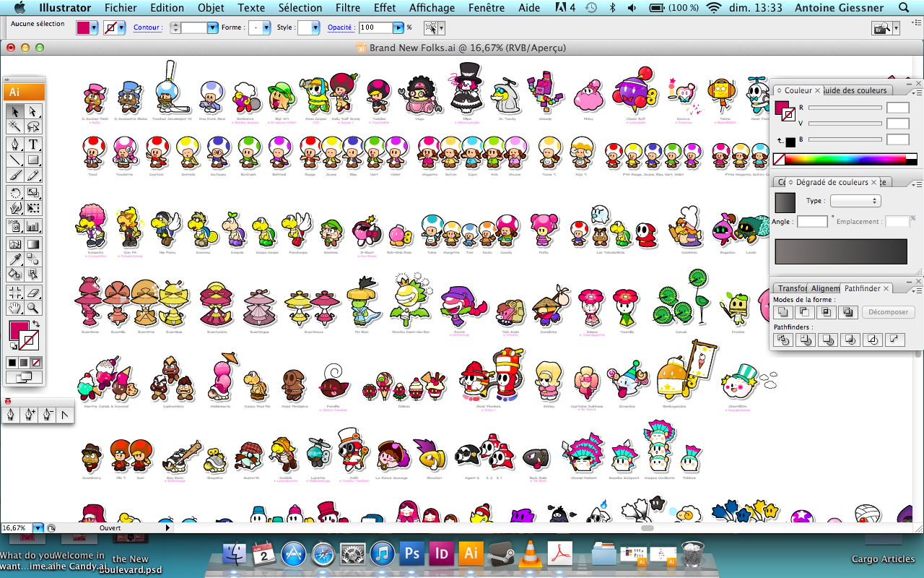Click the Opacité link in control bar
The width and height of the screenshot is (924, 578).
[x=340, y=27]
